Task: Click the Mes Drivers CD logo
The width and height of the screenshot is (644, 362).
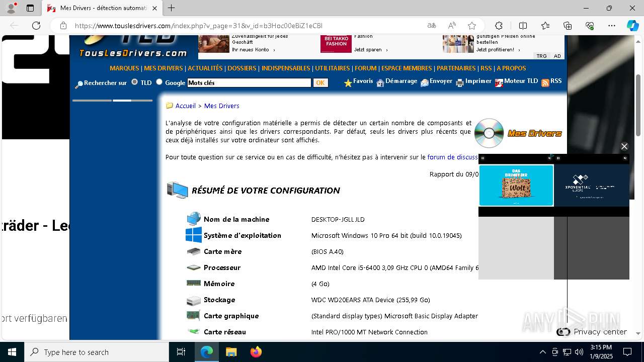Action: click(x=489, y=133)
